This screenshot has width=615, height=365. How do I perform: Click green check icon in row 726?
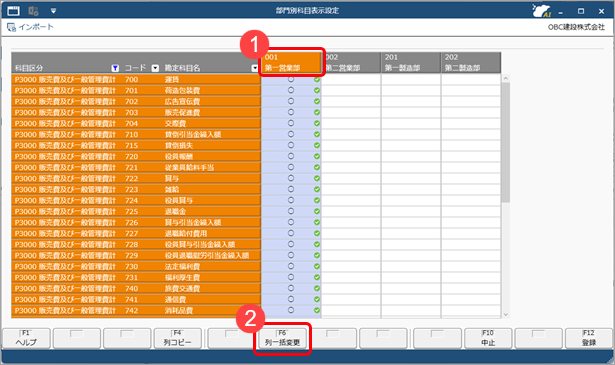pos(317,222)
